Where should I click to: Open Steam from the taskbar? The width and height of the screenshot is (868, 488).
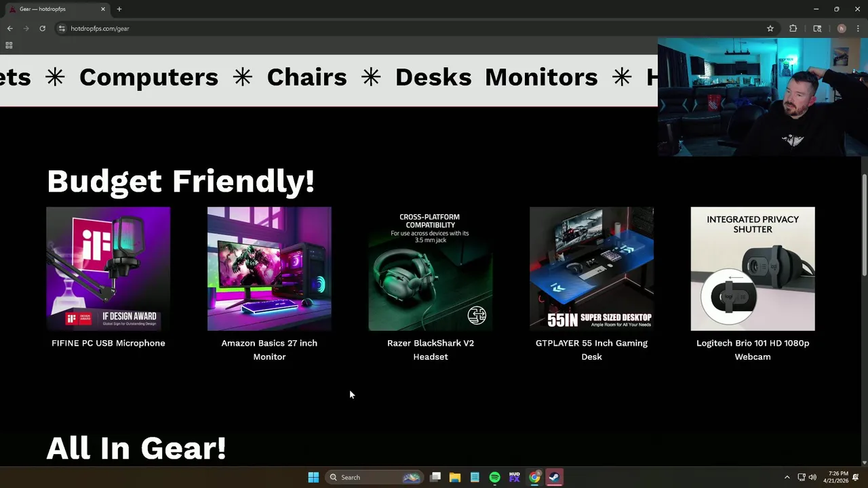[554, 477]
